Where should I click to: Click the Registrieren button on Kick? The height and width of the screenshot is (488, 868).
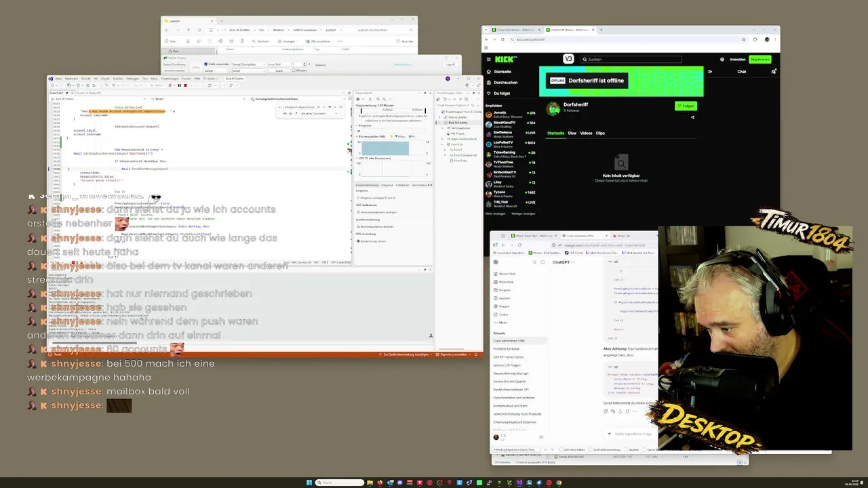click(x=760, y=60)
